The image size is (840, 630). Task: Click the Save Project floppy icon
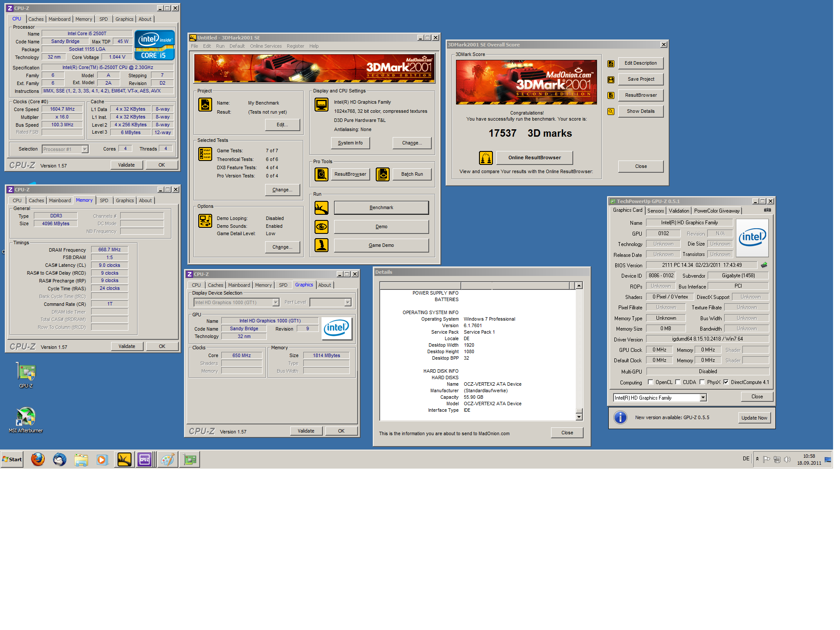610,80
